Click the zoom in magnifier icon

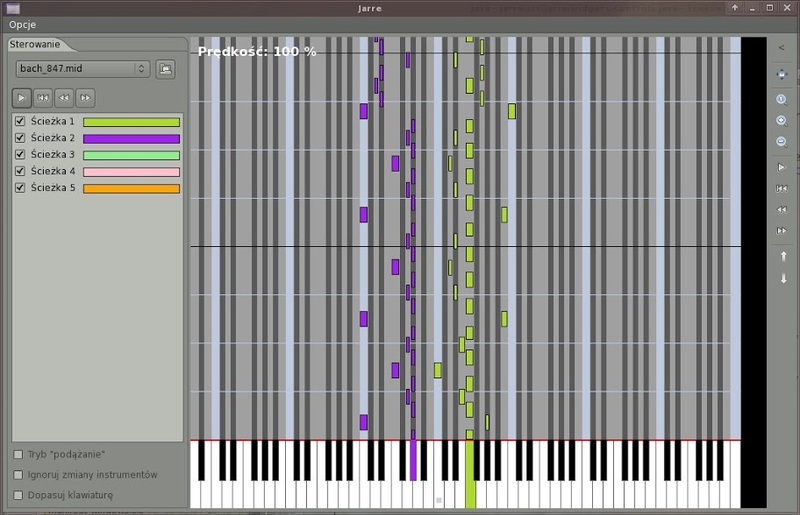pos(782,121)
